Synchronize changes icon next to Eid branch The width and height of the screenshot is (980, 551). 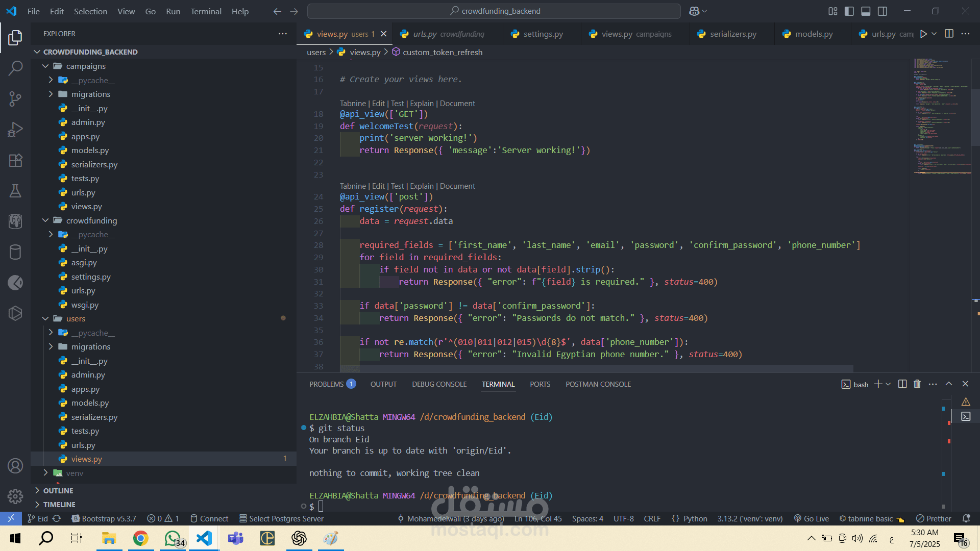57,518
